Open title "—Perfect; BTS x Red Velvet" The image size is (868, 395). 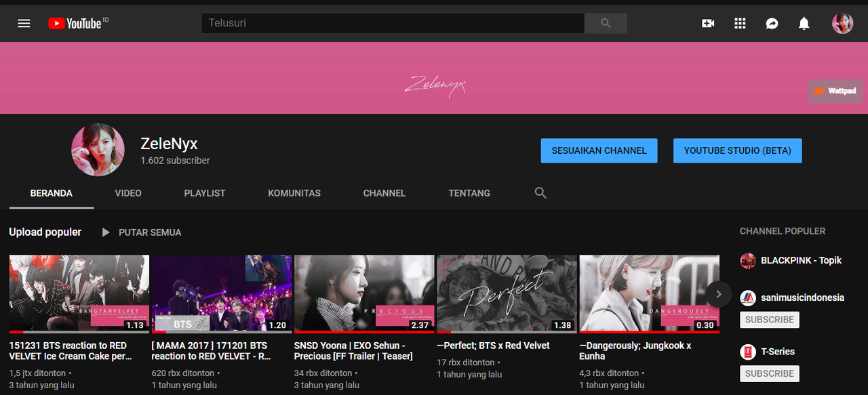point(494,346)
